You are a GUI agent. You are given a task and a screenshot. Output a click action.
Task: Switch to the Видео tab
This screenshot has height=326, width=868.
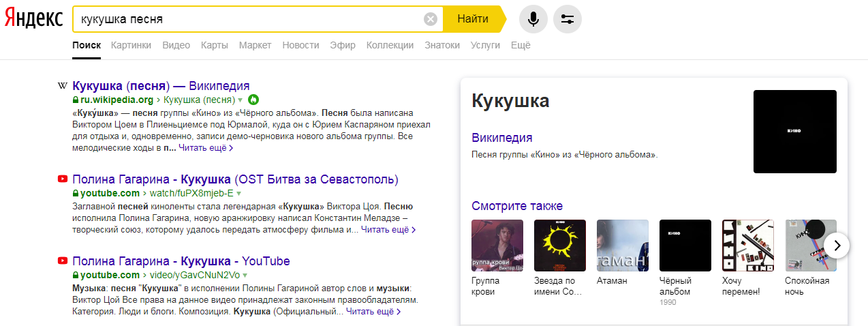click(176, 45)
